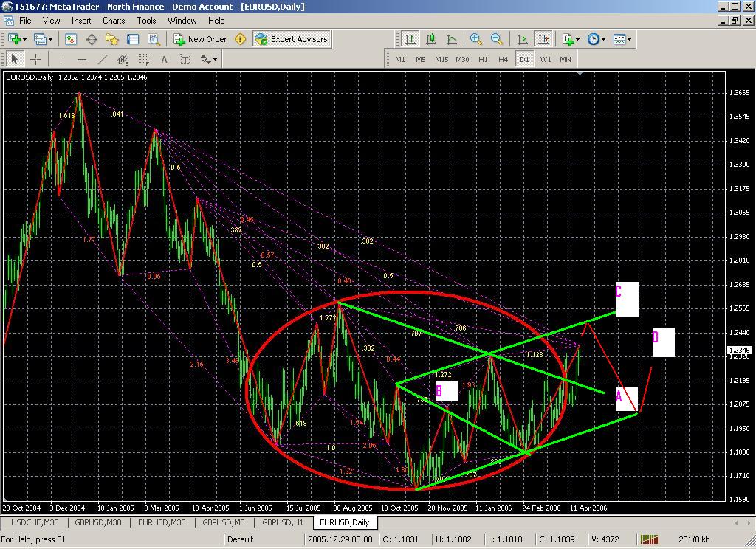Select the Crosshair tool
This screenshot has width=756, height=549.
pos(35,59)
